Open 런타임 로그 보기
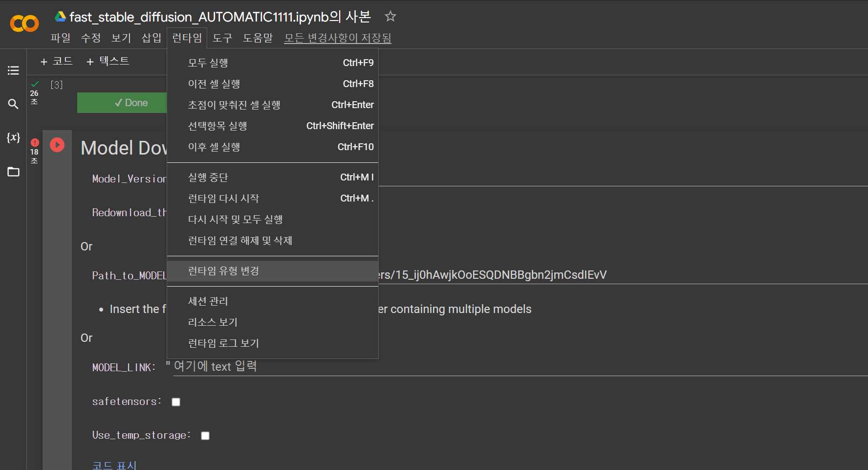868x470 pixels. click(x=273, y=343)
